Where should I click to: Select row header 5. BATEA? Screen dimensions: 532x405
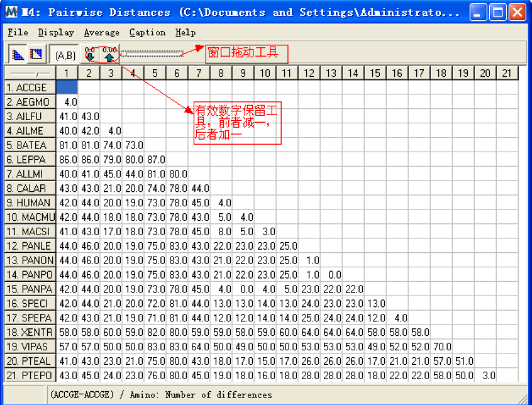point(30,145)
